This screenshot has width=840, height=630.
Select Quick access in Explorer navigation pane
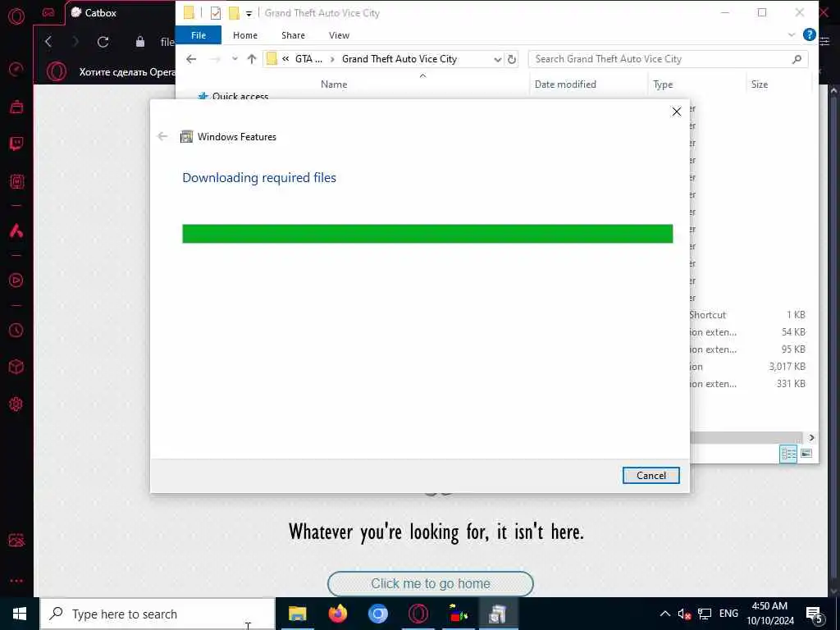[x=240, y=97]
